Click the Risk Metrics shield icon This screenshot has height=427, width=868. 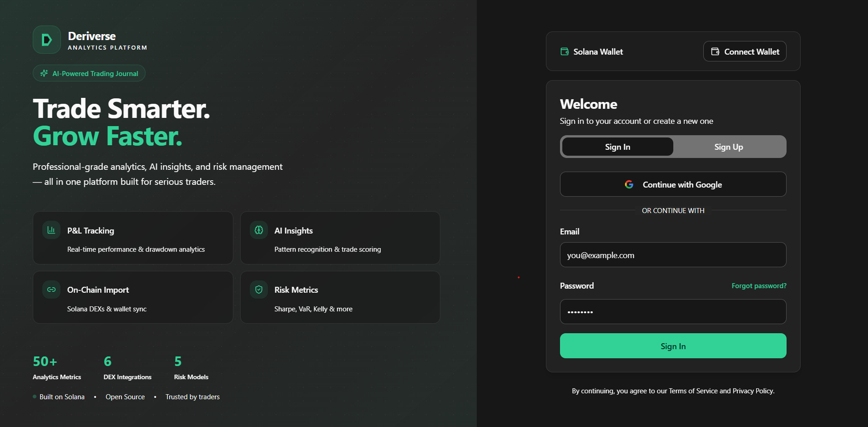[259, 290]
